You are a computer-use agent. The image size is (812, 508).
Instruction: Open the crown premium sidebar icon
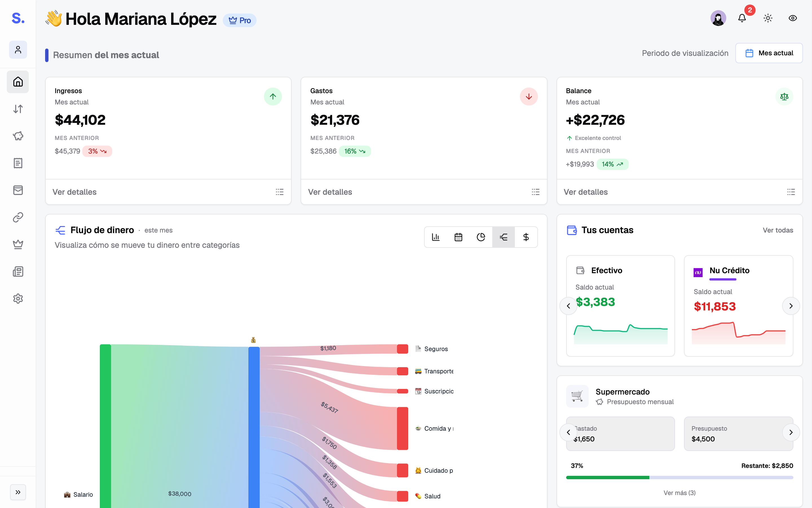18,244
